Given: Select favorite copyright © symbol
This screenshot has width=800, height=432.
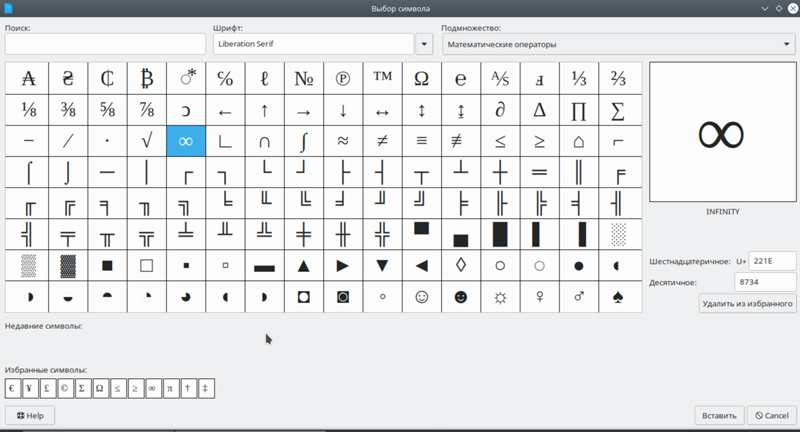Looking at the screenshot, I should pyautogui.click(x=65, y=389).
